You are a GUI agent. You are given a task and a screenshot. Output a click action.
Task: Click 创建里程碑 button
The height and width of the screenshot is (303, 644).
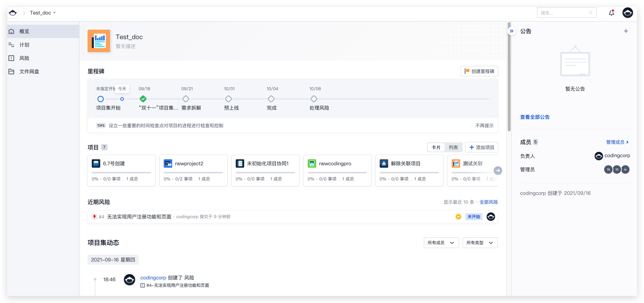pos(479,71)
